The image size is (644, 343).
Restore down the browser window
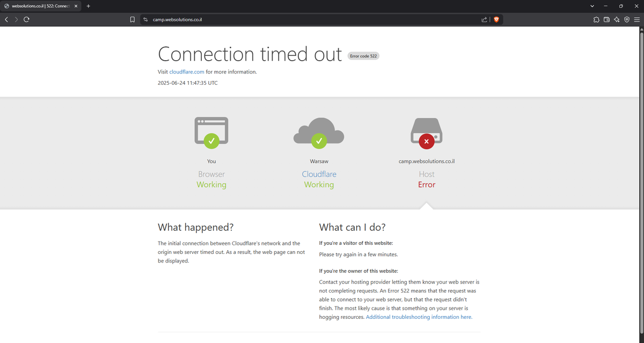pos(621,6)
